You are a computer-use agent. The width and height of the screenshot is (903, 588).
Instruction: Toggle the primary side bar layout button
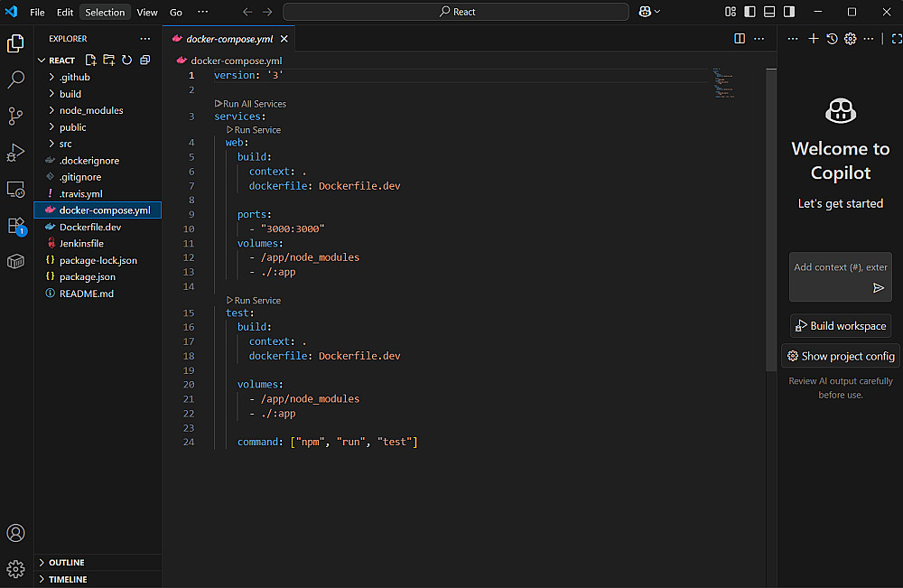click(x=749, y=12)
